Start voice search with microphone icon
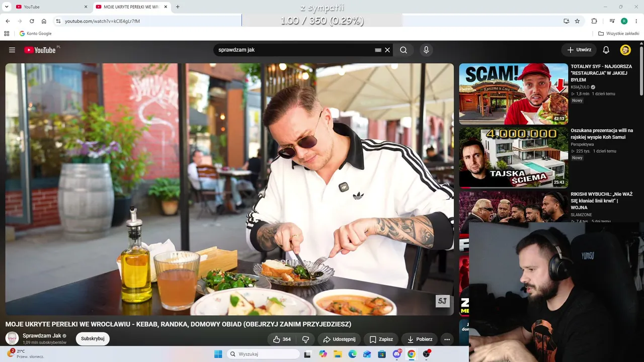 (x=426, y=50)
